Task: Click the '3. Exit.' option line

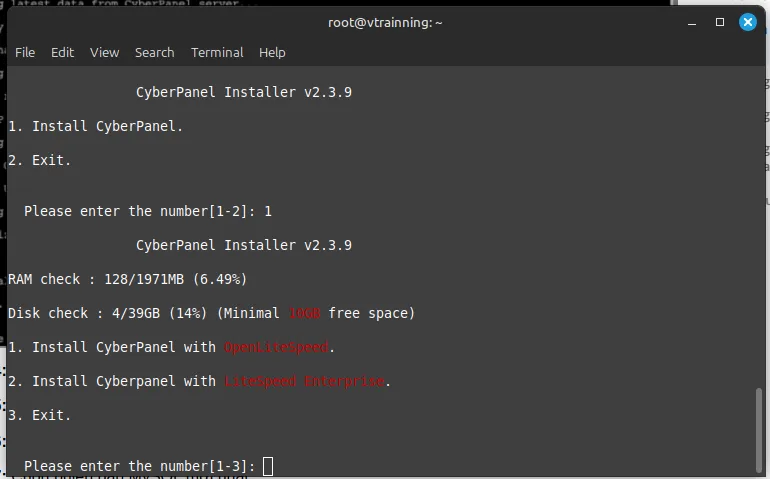Action: point(40,415)
